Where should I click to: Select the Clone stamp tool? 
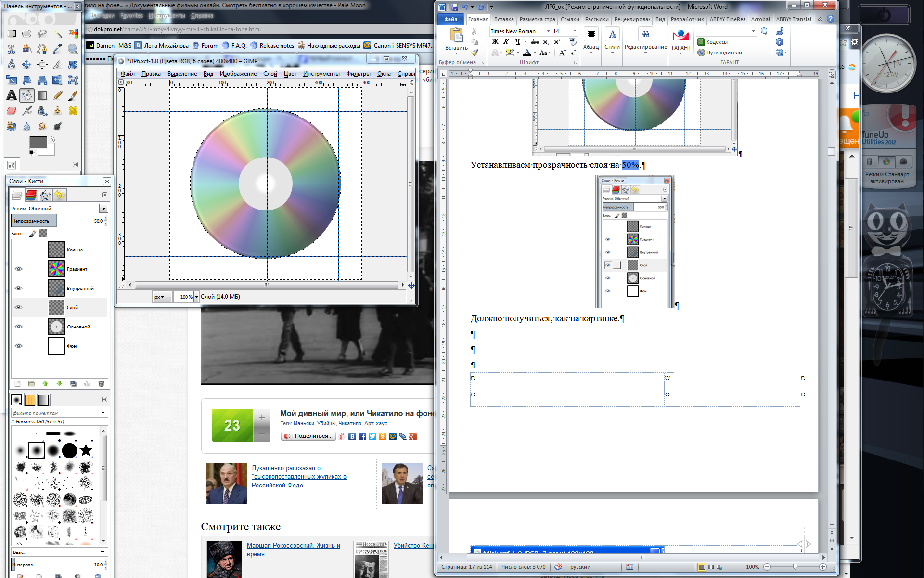(x=58, y=111)
